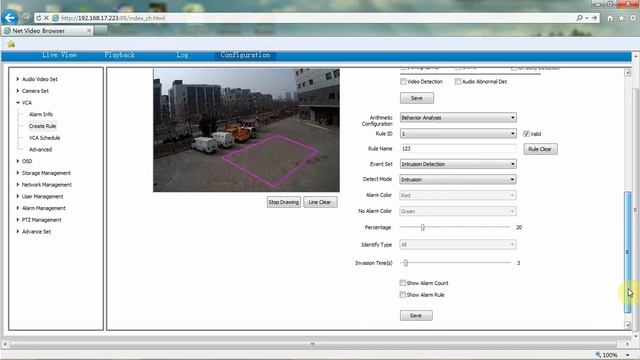The height and width of the screenshot is (360, 640).
Task: Select the Net Video Browser browser tab
Action: coord(47,31)
